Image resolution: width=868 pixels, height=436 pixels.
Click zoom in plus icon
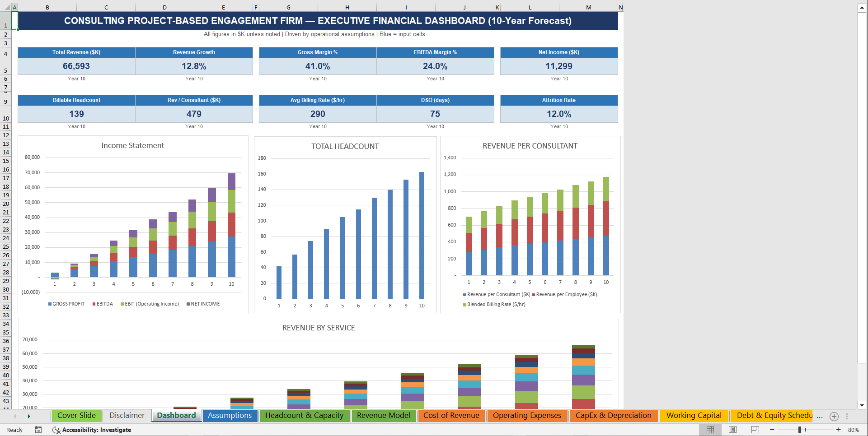click(x=838, y=429)
